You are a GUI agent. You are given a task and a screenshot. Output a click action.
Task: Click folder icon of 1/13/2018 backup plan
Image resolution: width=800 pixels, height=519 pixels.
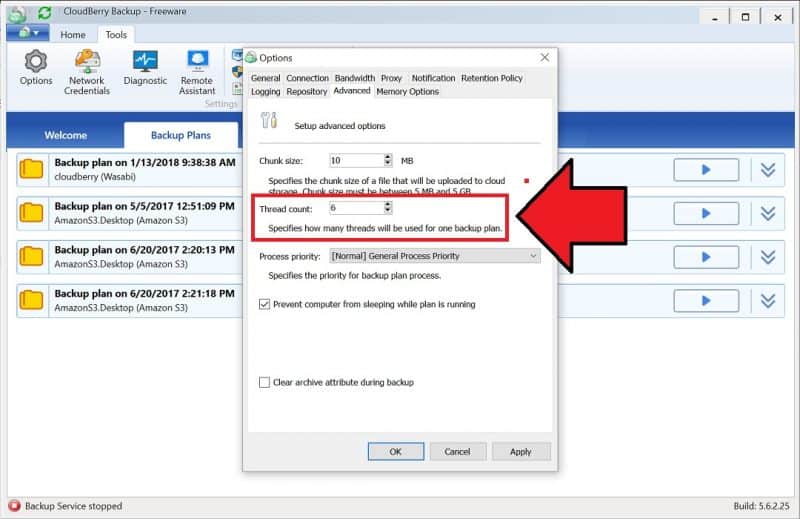tap(31, 169)
